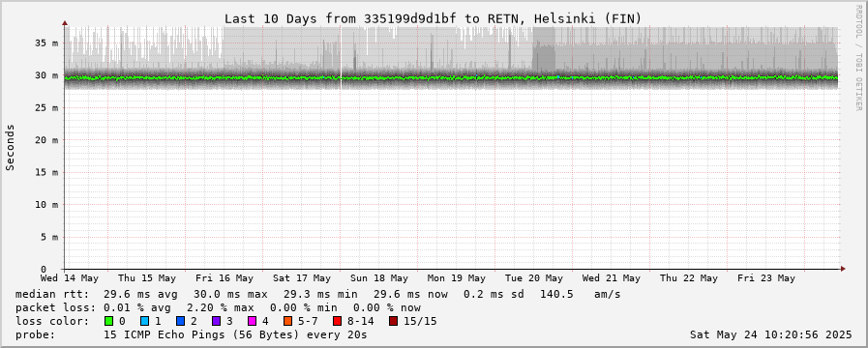Click the Seconds y-axis title

tap(11, 147)
